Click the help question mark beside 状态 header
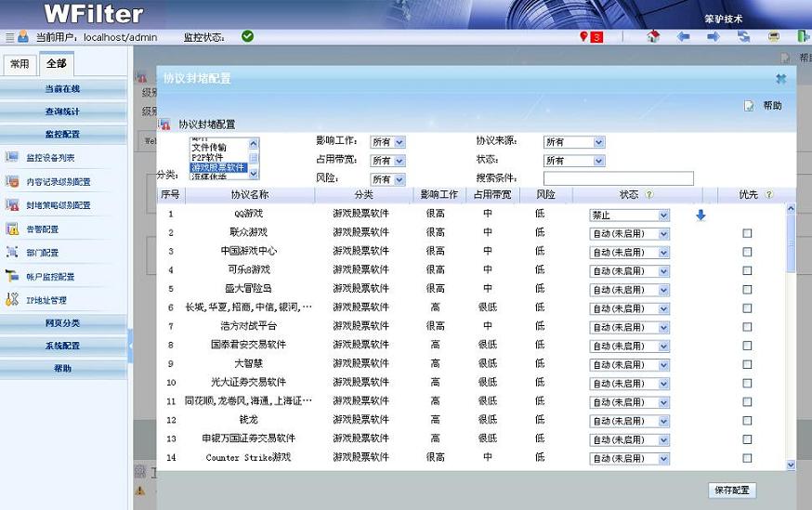Screen dimensions: 812x510 tap(649, 195)
